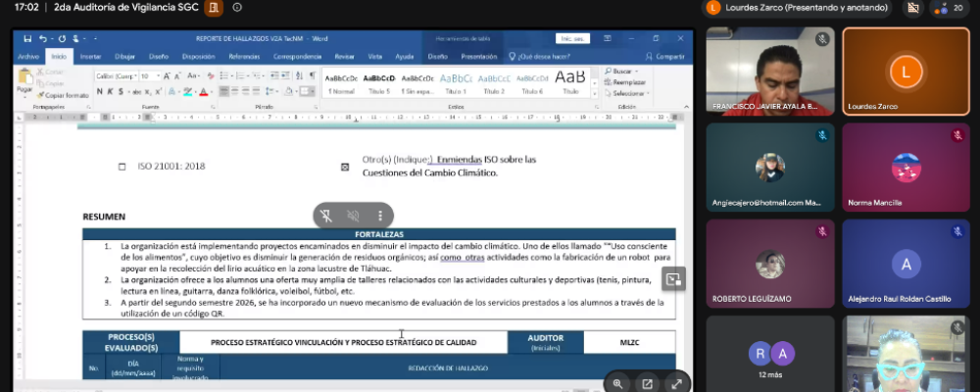Viewport: 980px width, 392px height.
Task: Expand the styles gallery
Action: [594, 94]
